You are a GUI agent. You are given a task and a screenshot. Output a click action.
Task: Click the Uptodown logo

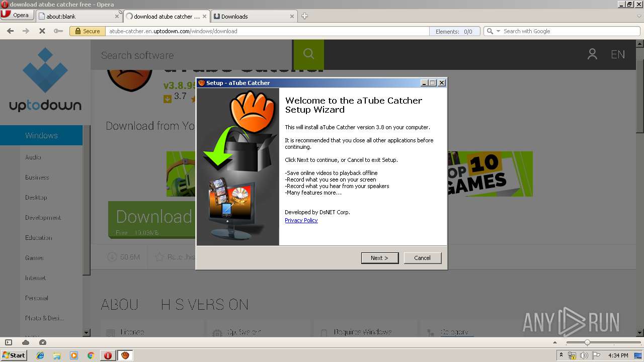[45, 79]
